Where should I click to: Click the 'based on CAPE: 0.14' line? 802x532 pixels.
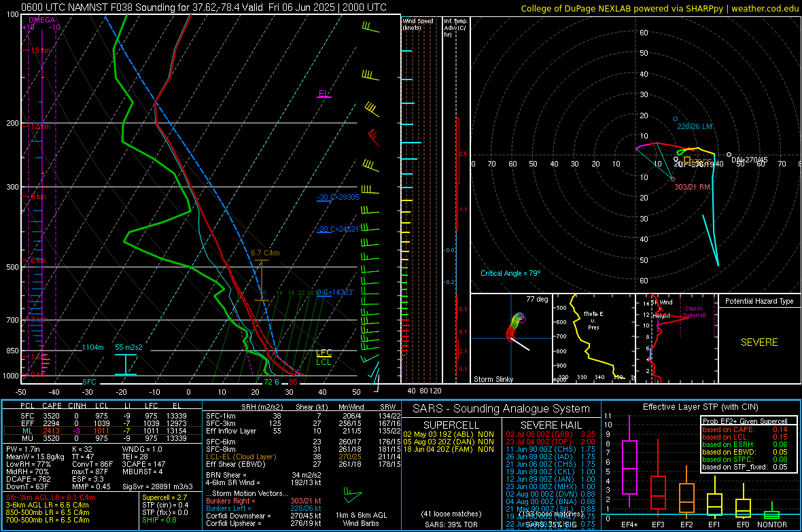[745, 429]
